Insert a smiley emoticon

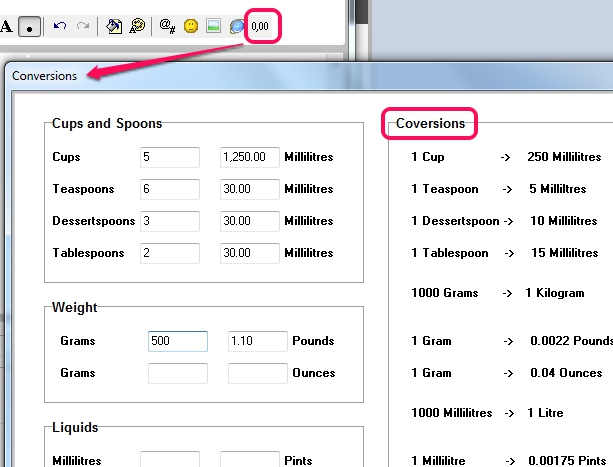191,26
